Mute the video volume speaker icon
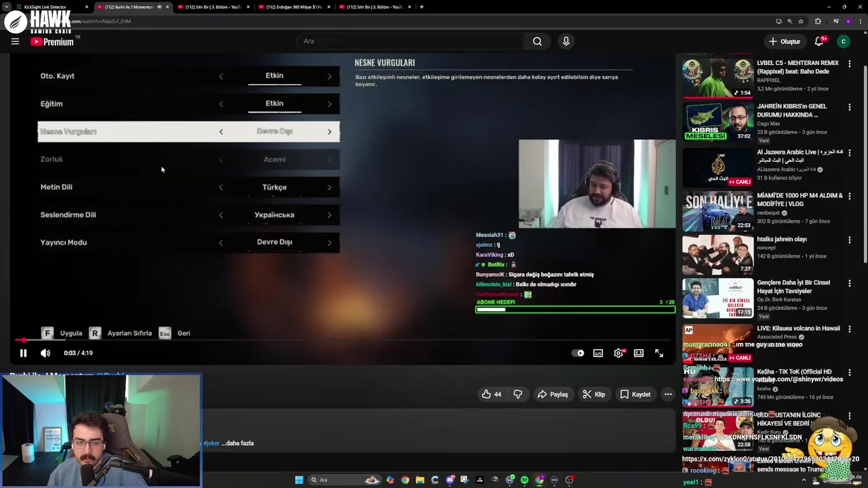 point(45,353)
